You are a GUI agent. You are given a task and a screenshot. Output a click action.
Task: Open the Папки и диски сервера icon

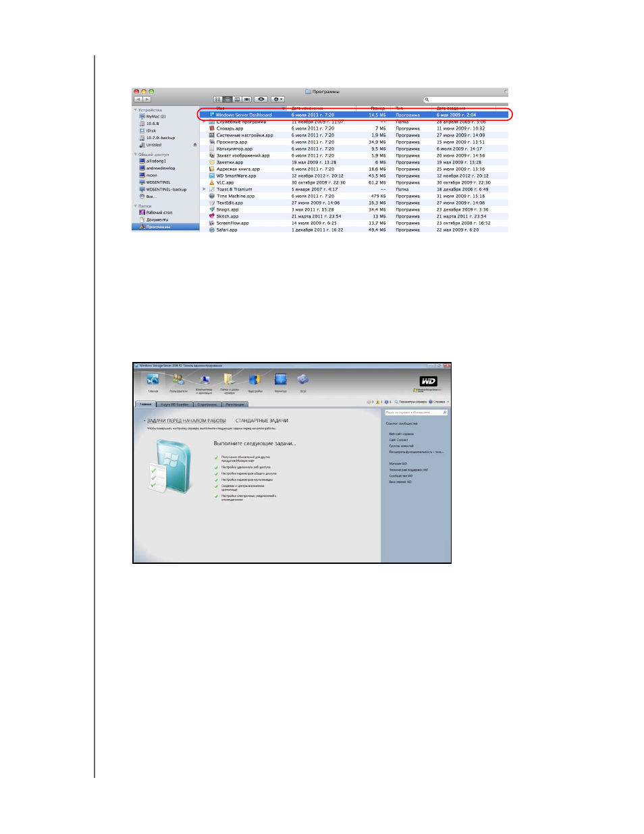[x=230, y=380]
